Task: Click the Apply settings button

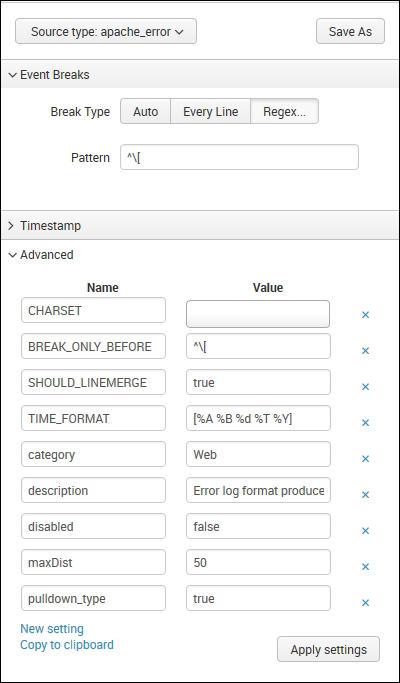Action: 329,649
